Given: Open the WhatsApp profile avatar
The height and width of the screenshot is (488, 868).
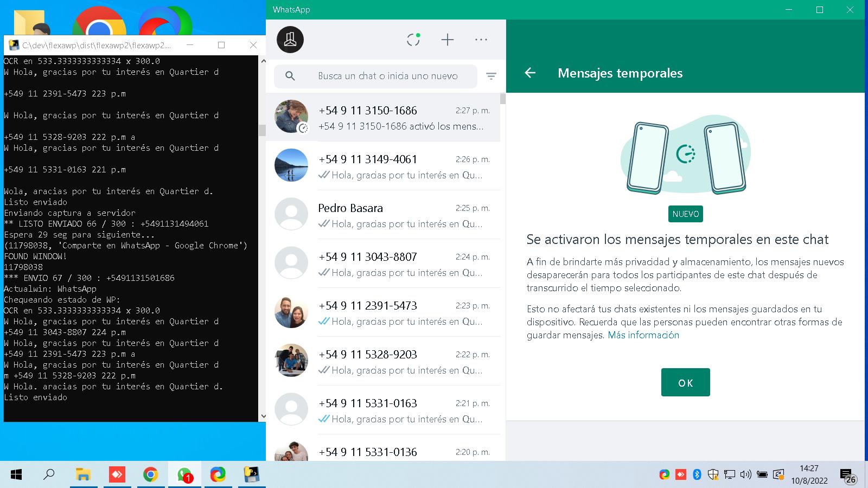Looking at the screenshot, I should [290, 40].
